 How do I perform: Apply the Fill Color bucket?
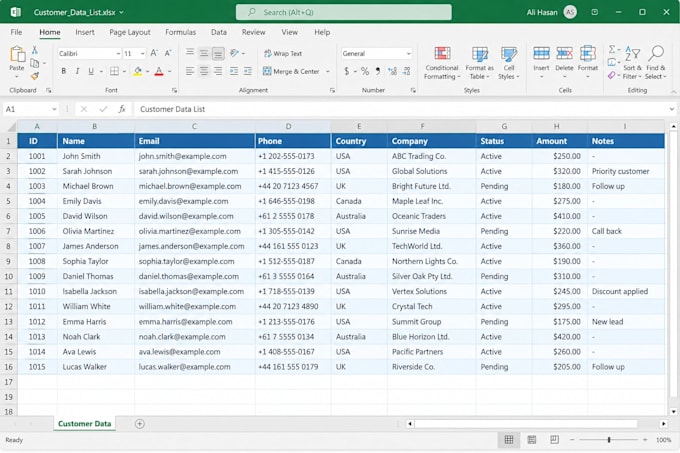tap(137, 71)
